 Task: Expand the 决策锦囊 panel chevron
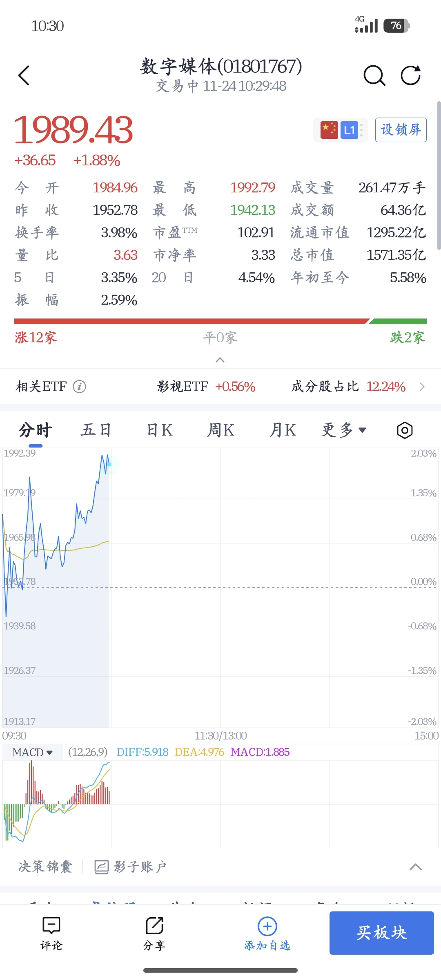tap(415, 866)
